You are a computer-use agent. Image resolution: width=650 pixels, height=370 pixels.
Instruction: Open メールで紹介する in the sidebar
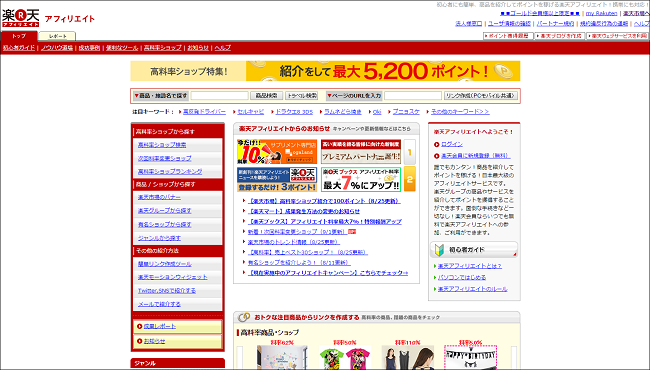(159, 304)
